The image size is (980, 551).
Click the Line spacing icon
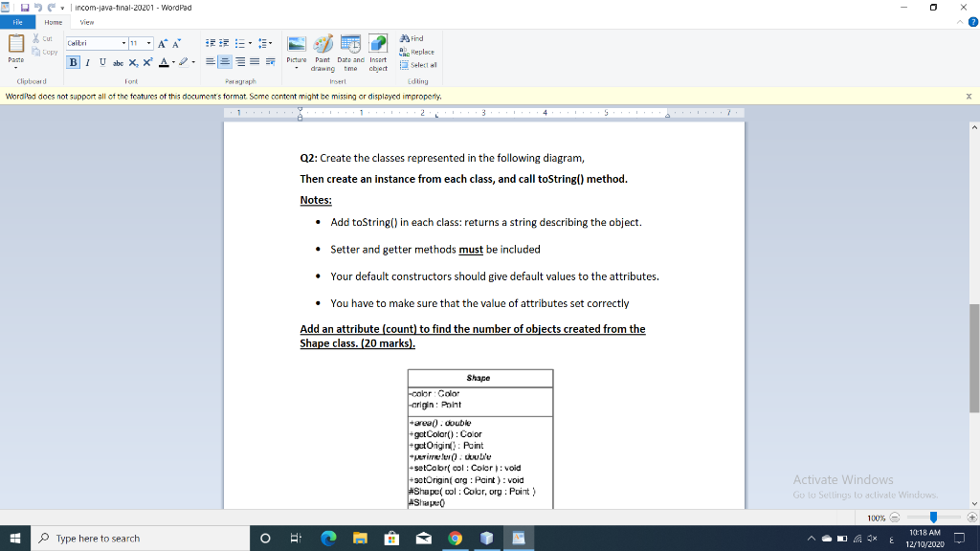pyautogui.click(x=264, y=43)
